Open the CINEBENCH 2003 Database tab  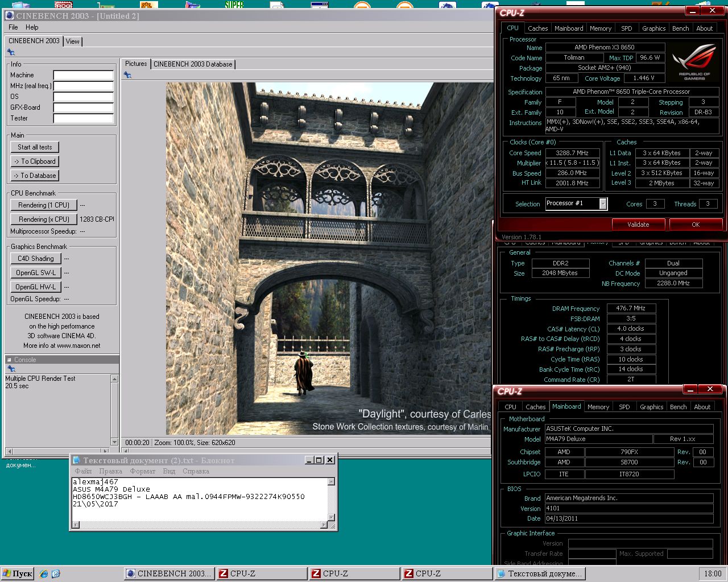pyautogui.click(x=193, y=64)
